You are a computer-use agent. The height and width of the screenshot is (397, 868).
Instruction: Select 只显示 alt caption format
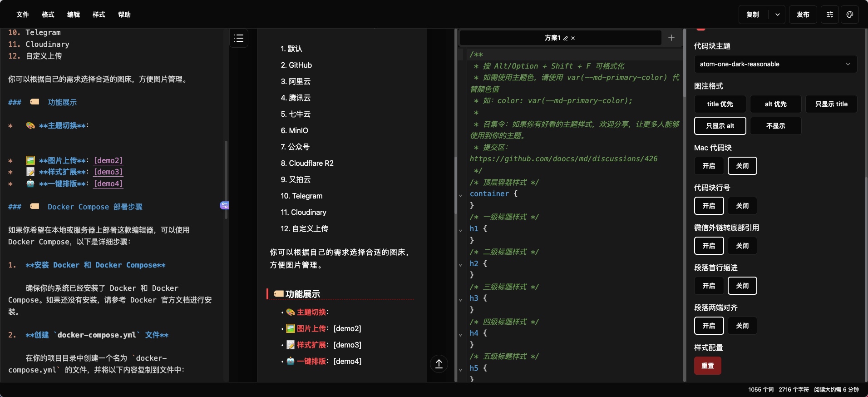coord(720,126)
